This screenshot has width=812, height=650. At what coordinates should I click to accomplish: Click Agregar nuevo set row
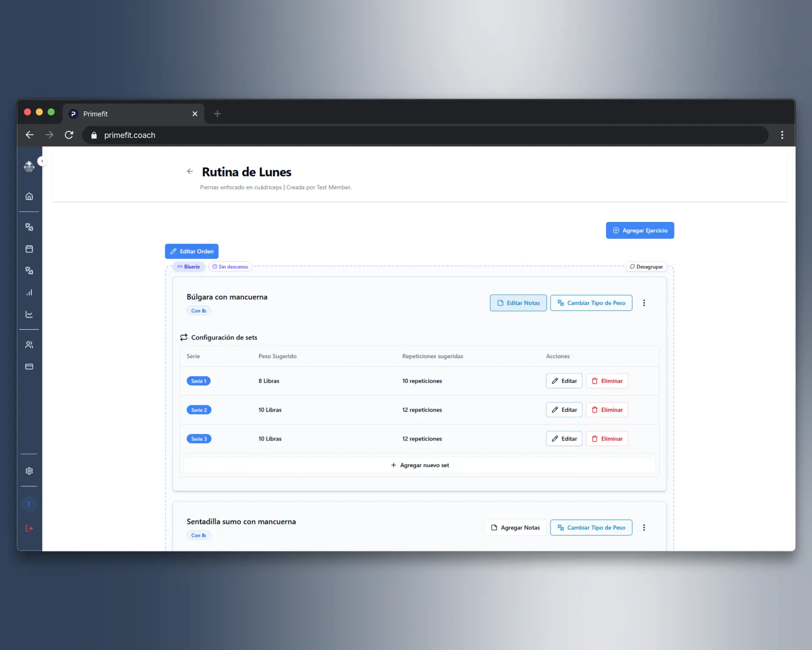point(420,465)
